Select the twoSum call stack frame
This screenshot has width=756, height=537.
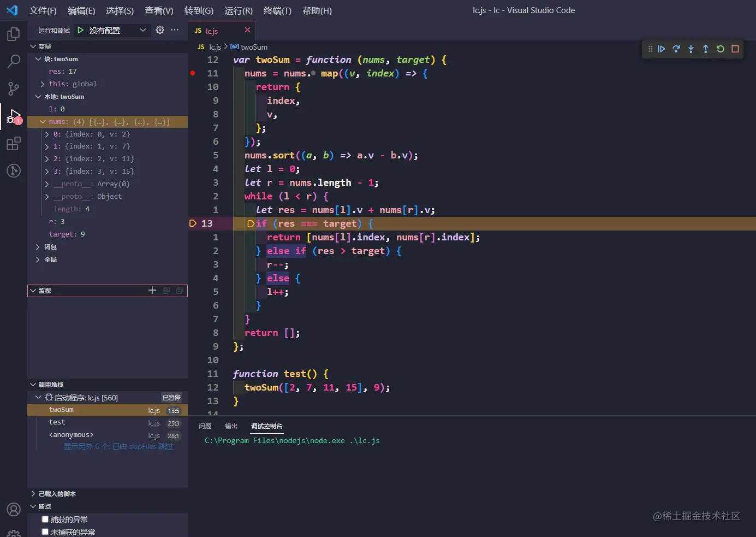(x=108, y=410)
